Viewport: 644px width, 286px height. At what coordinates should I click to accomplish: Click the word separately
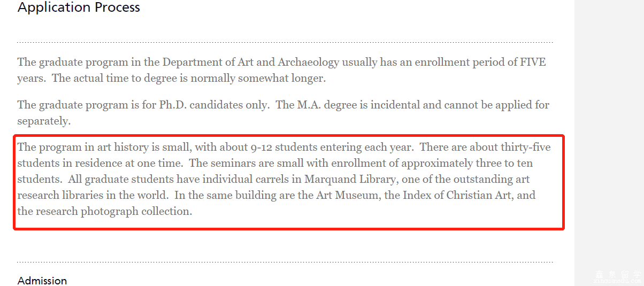[43, 121]
